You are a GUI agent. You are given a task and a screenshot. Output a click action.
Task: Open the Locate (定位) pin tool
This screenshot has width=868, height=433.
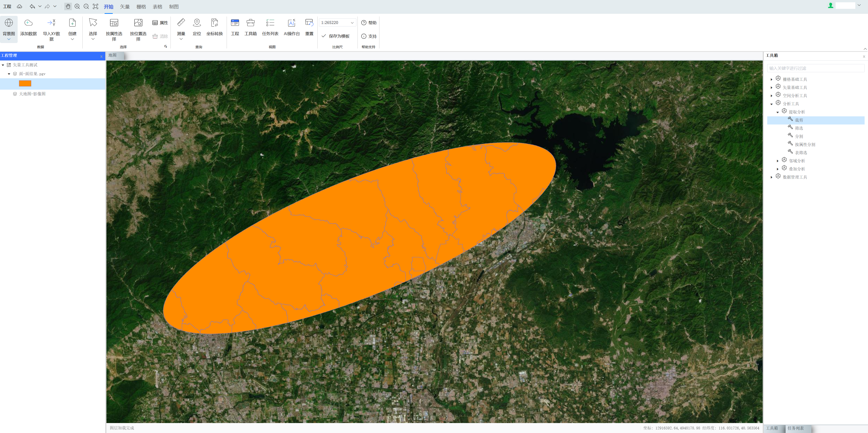(197, 23)
